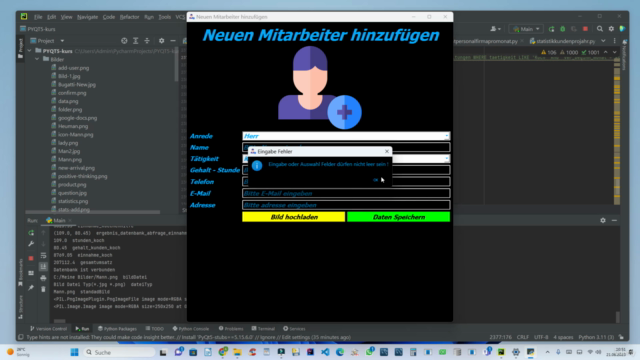
Task: Open PyCharm Code menu
Action: pyautogui.click(x=109, y=17)
